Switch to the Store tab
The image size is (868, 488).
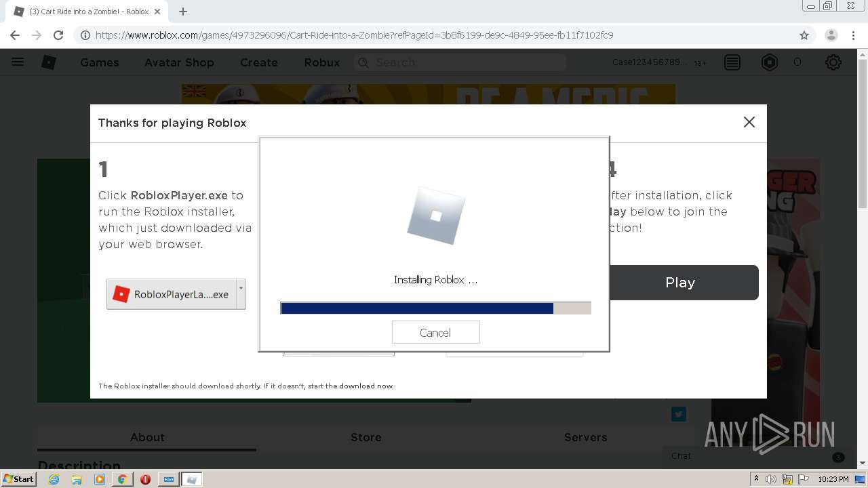click(366, 437)
